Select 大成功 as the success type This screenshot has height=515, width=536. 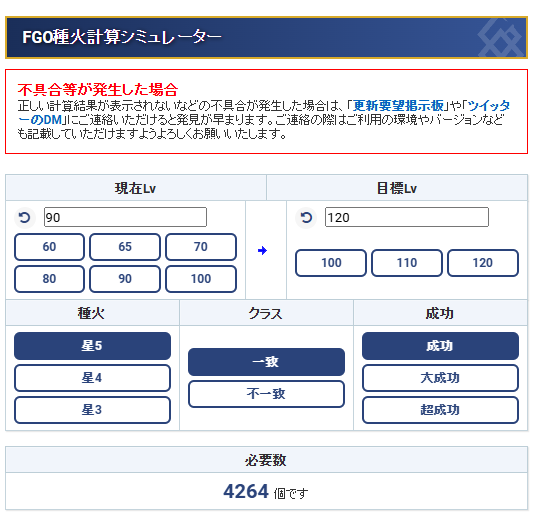[x=440, y=378]
